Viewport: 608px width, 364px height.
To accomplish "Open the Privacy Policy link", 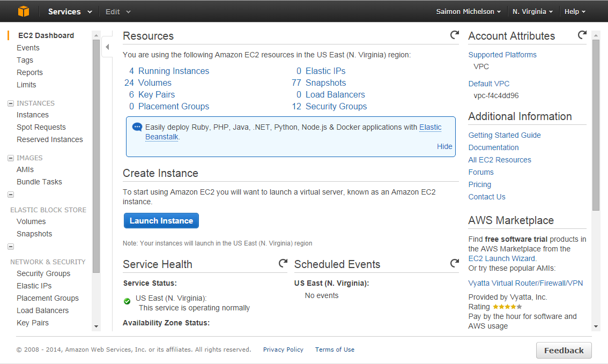I will (x=283, y=350).
